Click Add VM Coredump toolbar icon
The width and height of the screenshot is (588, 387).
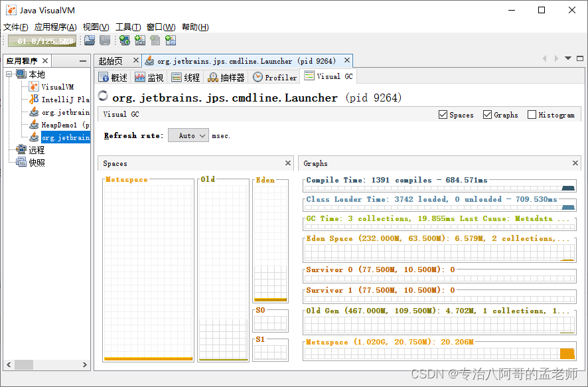coord(155,40)
